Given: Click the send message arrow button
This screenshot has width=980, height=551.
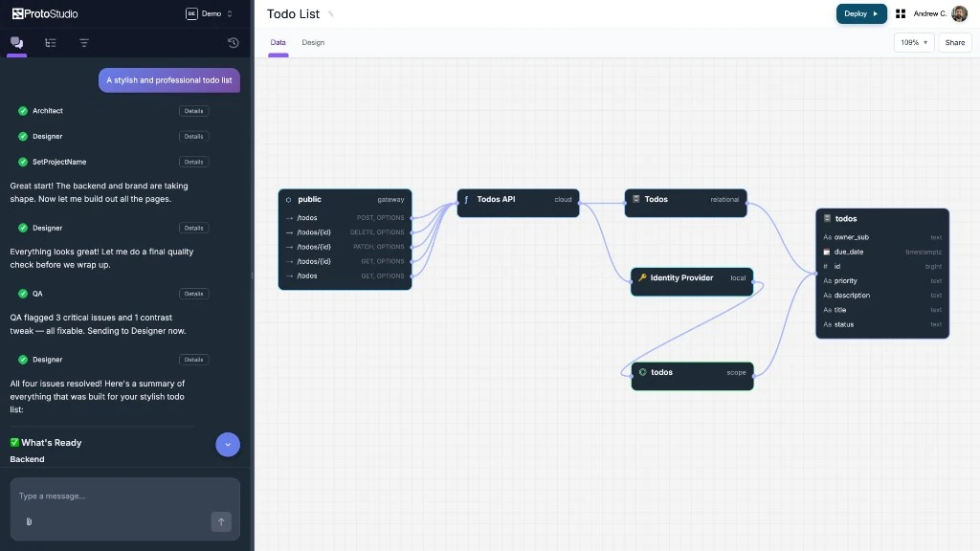Looking at the screenshot, I should pos(221,521).
